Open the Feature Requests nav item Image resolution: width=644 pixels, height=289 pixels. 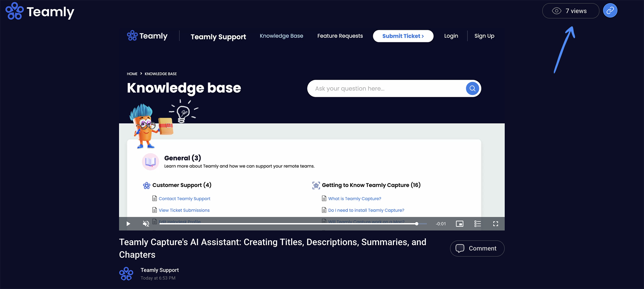click(x=340, y=36)
